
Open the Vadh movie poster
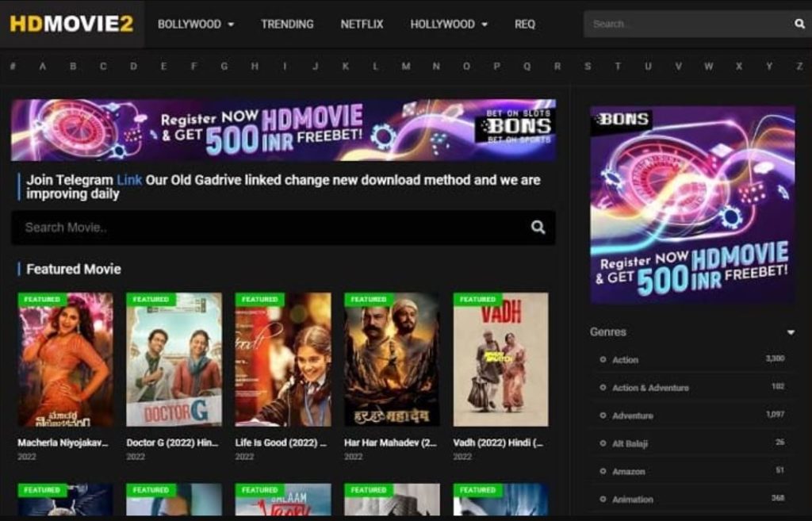point(501,359)
